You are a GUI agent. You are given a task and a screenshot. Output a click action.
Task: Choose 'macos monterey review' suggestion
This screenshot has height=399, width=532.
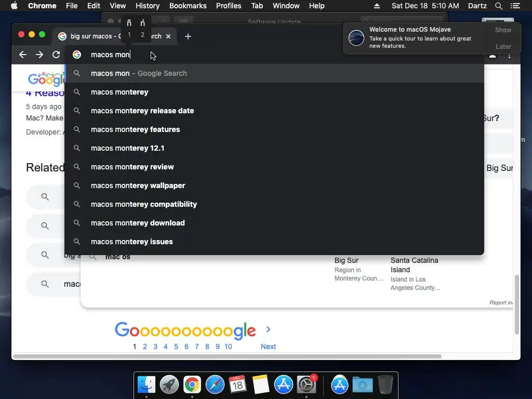[x=274, y=167]
